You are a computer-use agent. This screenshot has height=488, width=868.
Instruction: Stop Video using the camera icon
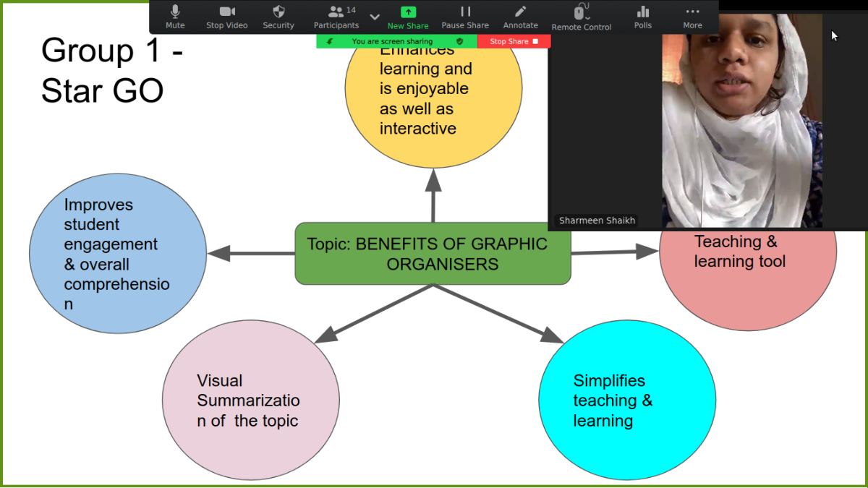tap(226, 17)
